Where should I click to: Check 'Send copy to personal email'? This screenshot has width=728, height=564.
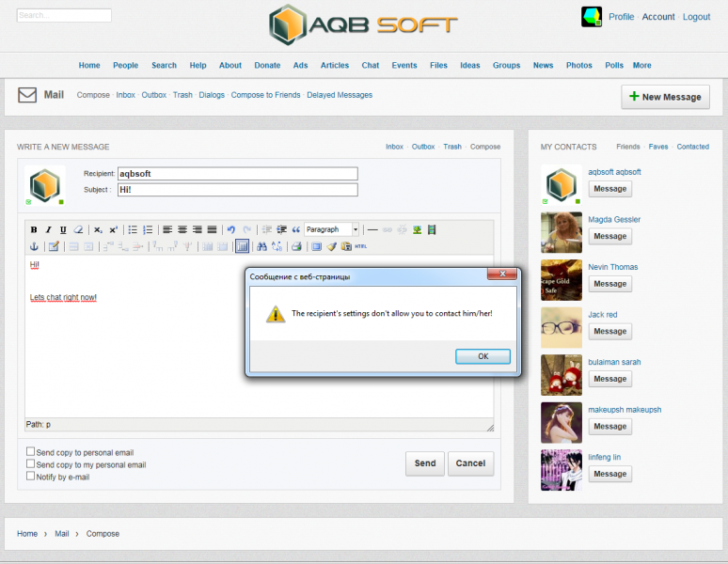31,451
